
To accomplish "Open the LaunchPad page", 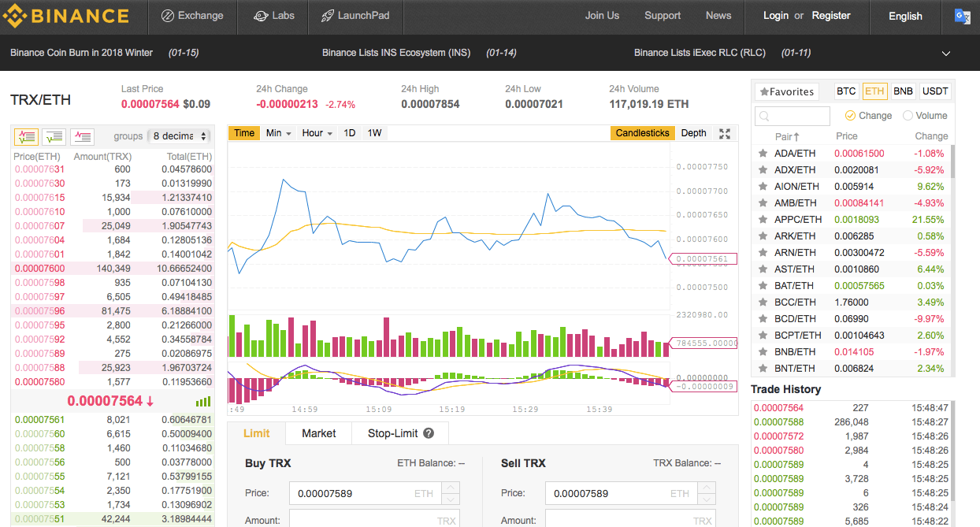I will [x=355, y=16].
